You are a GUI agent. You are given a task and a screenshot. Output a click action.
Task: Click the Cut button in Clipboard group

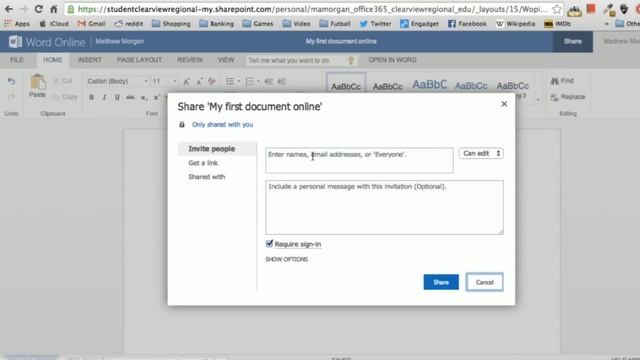pos(63,81)
